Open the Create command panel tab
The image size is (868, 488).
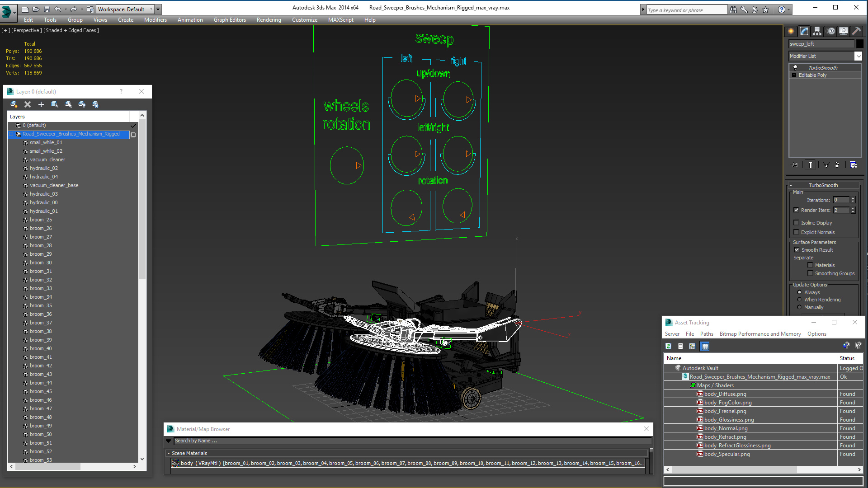point(791,31)
